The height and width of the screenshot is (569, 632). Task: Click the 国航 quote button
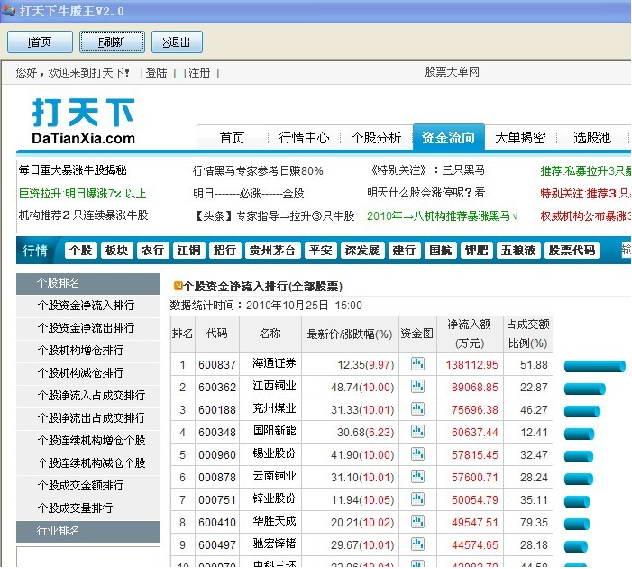[x=441, y=250]
